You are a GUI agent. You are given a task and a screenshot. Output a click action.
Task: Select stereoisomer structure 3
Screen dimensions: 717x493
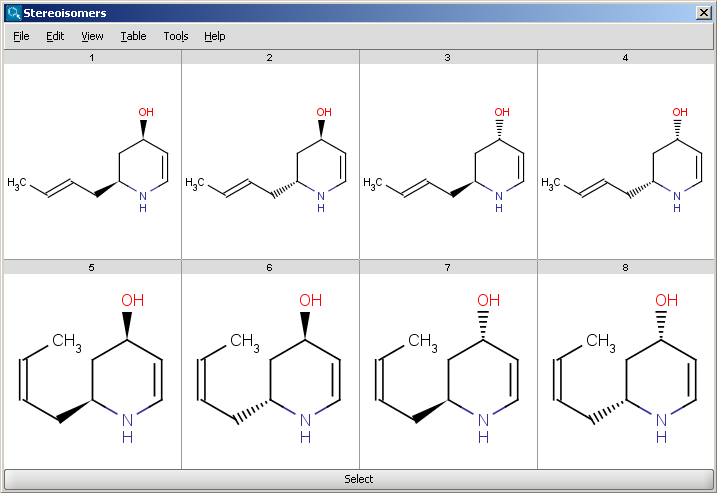[x=448, y=162]
